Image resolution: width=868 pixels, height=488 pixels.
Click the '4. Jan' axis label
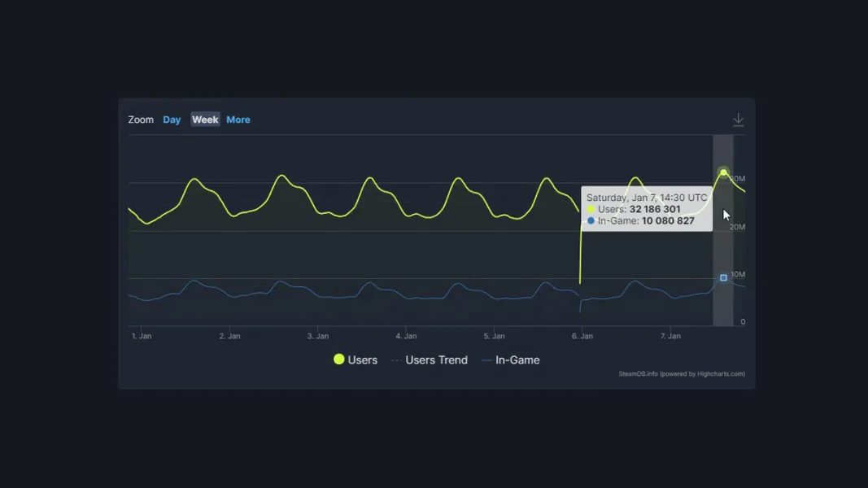click(x=406, y=336)
